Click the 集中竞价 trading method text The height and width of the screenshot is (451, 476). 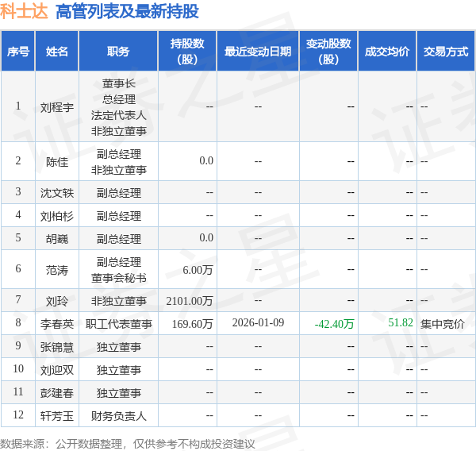pos(443,324)
